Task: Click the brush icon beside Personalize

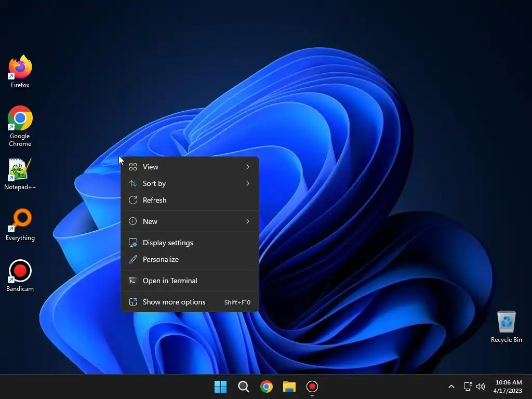Action: coord(133,260)
